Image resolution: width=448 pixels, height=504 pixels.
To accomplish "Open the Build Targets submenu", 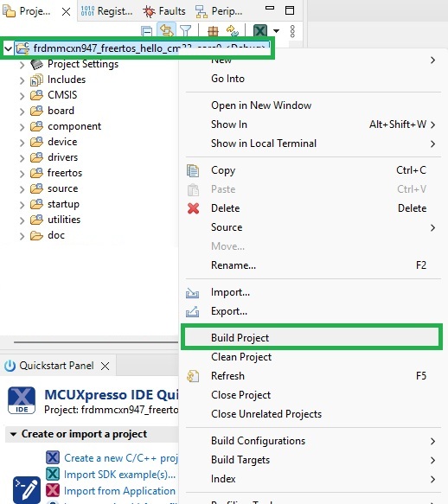I will [312, 460].
